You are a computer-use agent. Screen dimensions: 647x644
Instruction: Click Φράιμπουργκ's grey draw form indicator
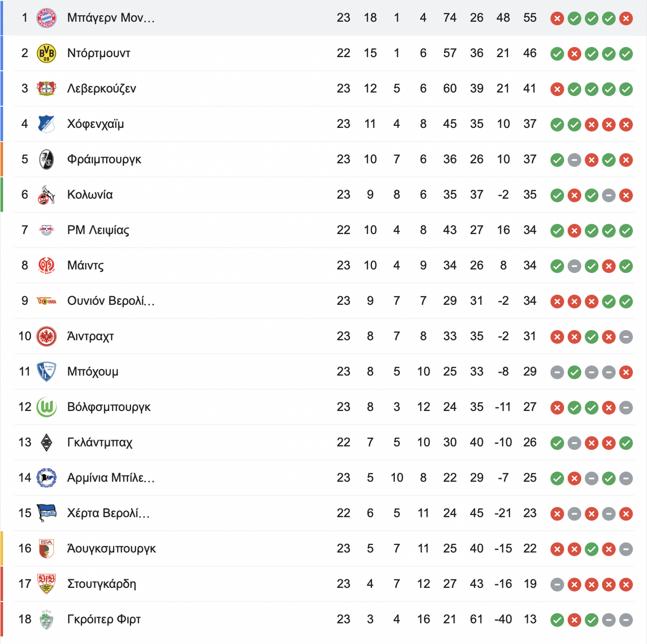(574, 160)
